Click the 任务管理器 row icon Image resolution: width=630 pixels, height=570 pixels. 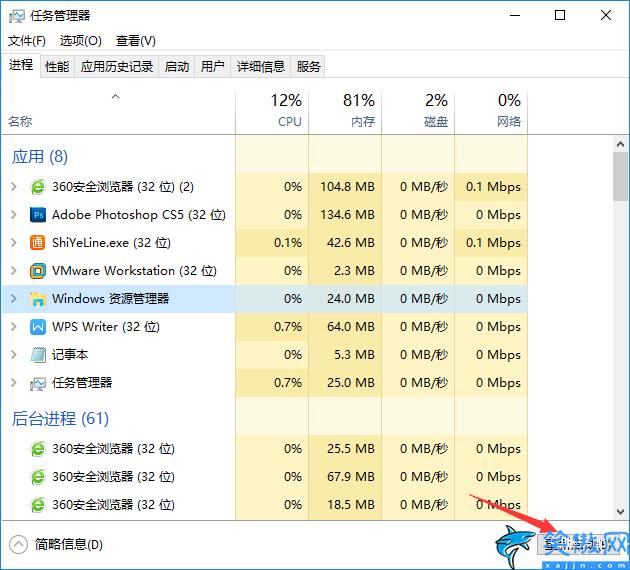(x=38, y=383)
